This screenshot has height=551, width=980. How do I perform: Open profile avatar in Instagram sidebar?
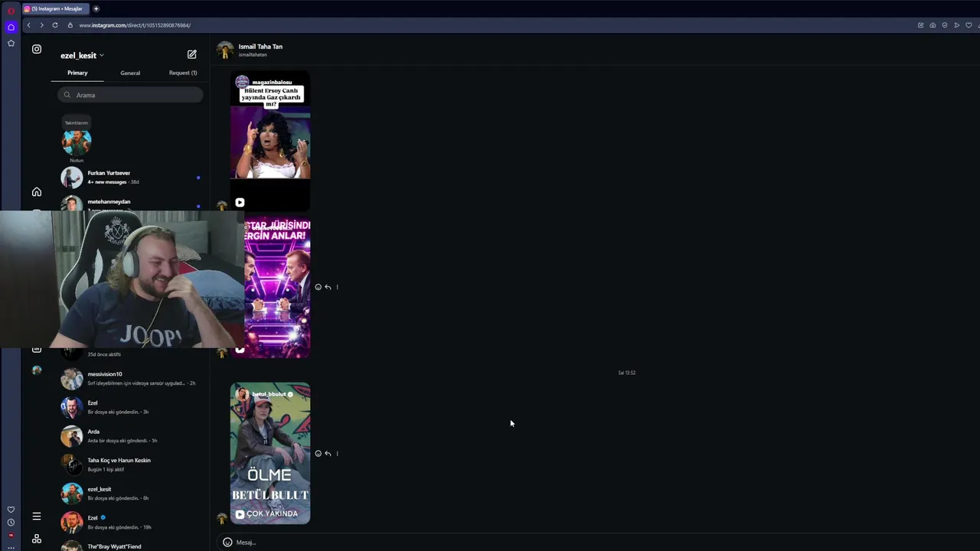[x=37, y=370]
